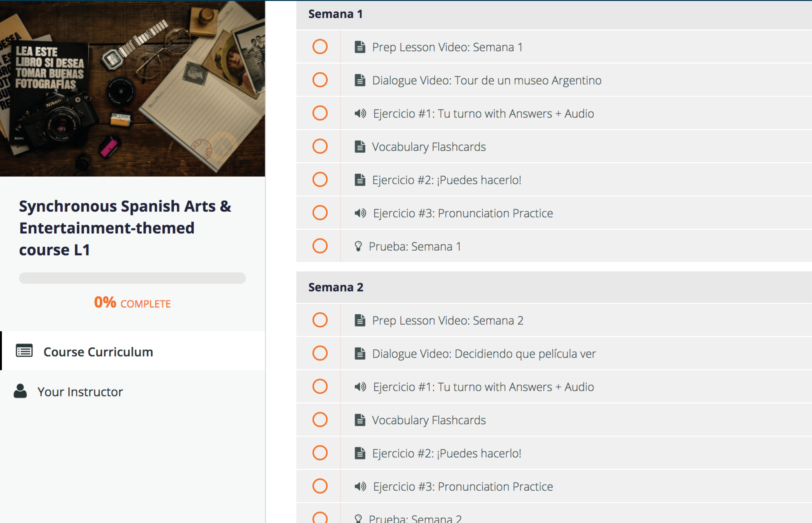Click document icon for Semana 2 Ejercicio #2
The image size is (812, 523).
pos(360,453)
